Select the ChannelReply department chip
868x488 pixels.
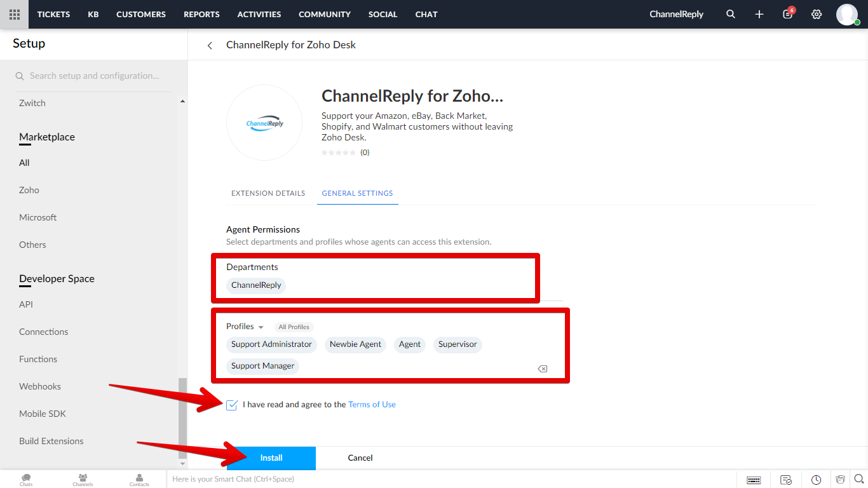[x=256, y=285]
